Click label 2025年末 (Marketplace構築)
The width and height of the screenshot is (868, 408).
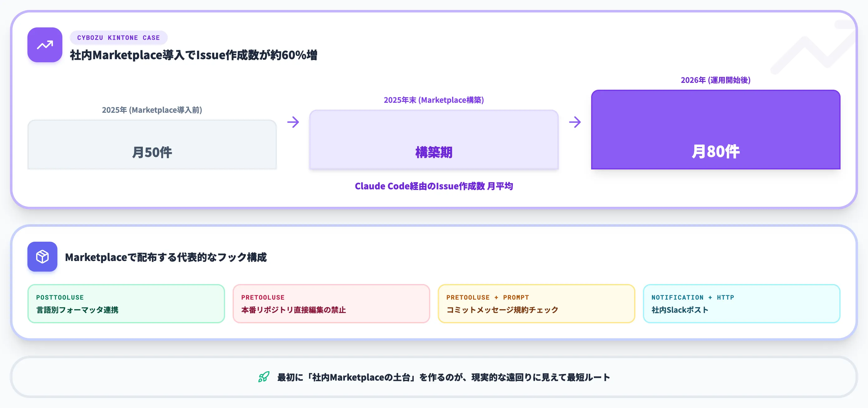tap(434, 100)
